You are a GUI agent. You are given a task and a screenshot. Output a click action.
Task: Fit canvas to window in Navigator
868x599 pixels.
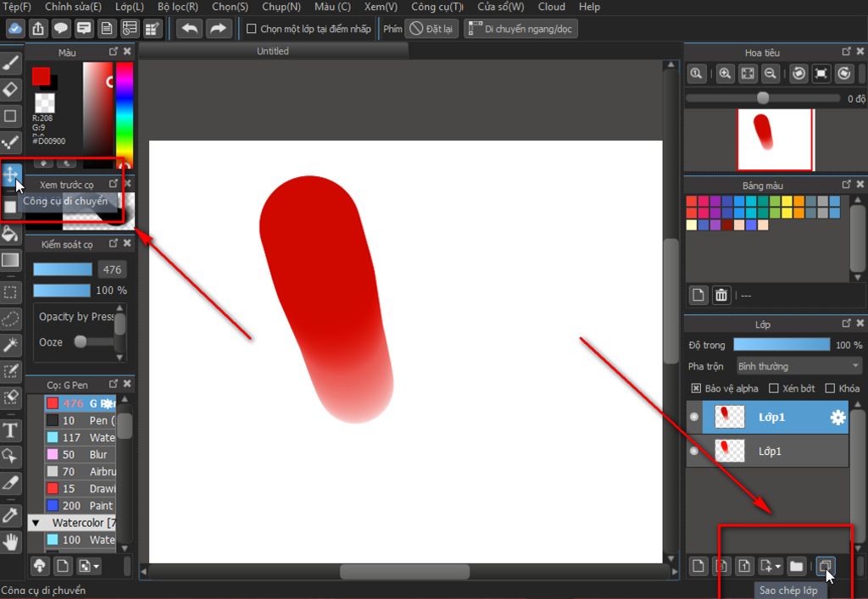point(748,74)
